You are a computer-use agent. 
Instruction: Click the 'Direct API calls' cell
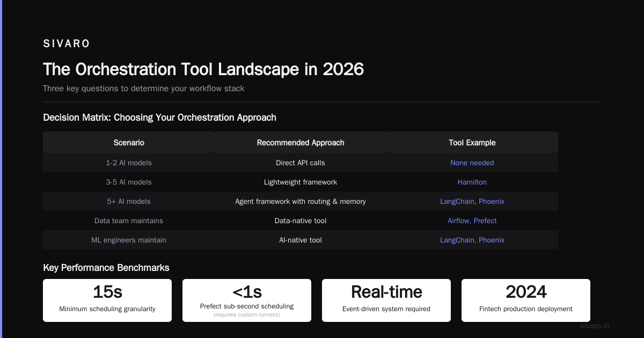point(301,163)
